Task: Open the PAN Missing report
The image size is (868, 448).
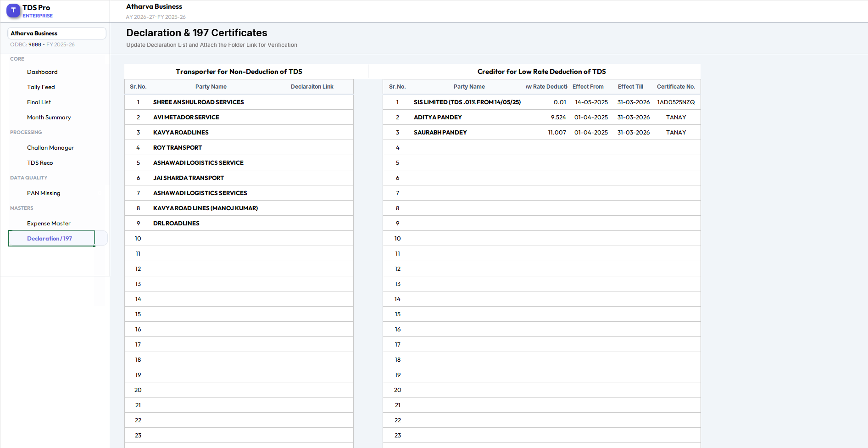Action: (44, 193)
